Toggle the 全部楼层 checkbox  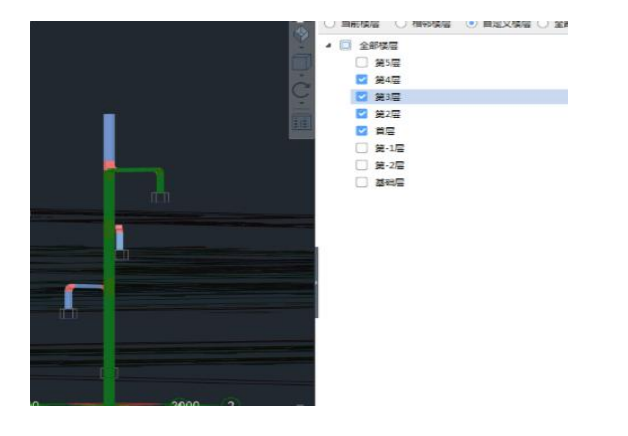coord(345,45)
